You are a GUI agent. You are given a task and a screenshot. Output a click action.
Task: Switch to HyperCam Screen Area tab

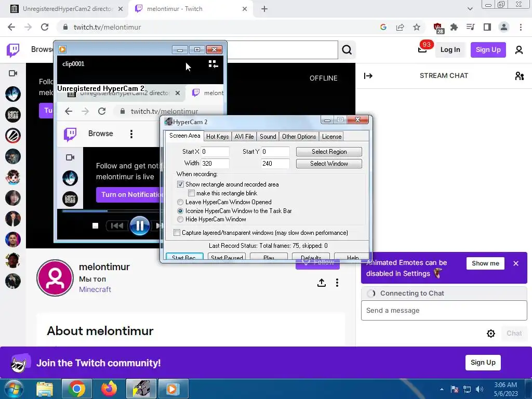(184, 136)
